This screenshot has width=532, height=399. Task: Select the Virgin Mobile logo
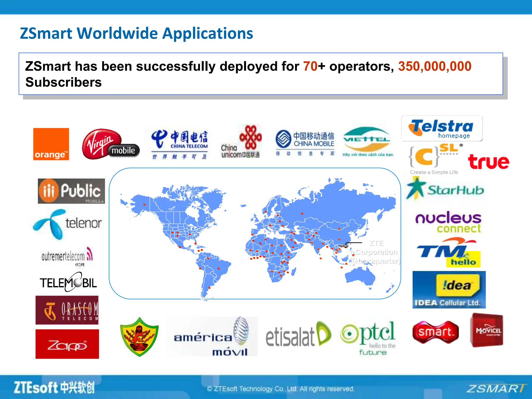pos(111,144)
